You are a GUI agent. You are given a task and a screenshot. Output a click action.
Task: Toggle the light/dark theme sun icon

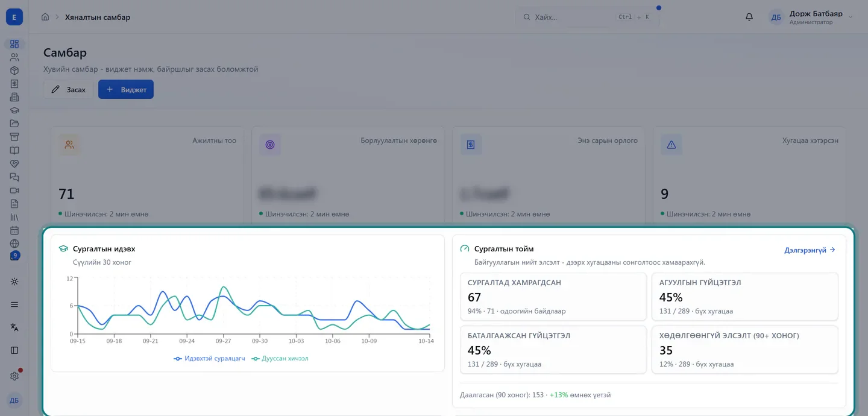click(14, 282)
